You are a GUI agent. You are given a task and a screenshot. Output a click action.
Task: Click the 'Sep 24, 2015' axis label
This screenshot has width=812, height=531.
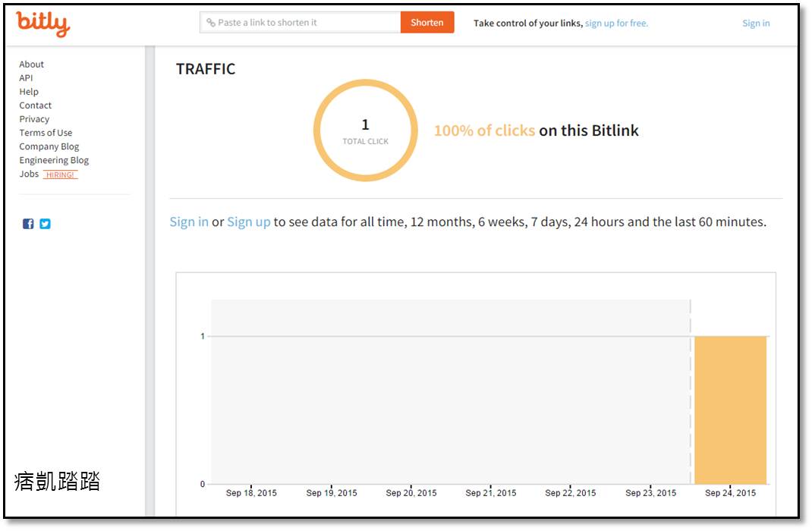(730, 493)
